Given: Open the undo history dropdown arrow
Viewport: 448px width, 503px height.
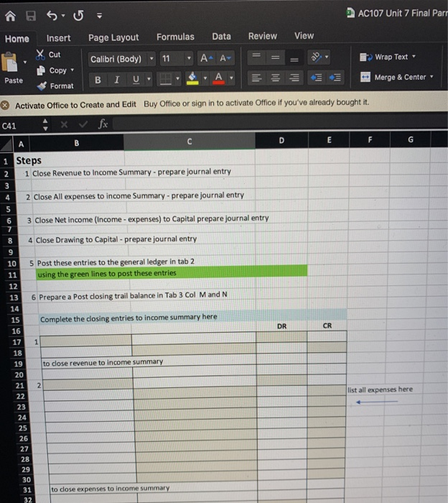Looking at the screenshot, I should point(63,15).
